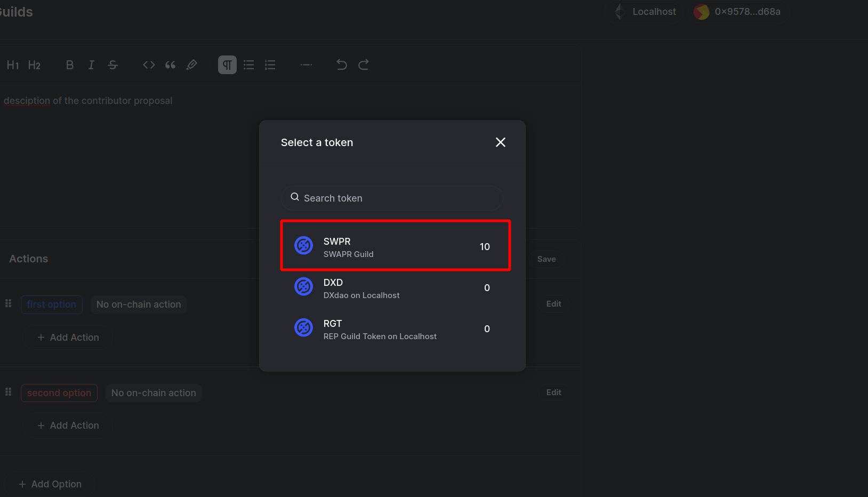
Task: Click 'REP Guild Token on Localhost' text
Action: [380, 336]
